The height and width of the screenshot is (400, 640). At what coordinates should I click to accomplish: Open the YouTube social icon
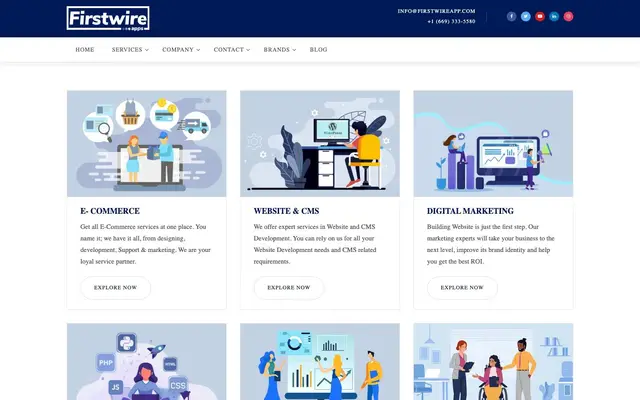tap(540, 16)
